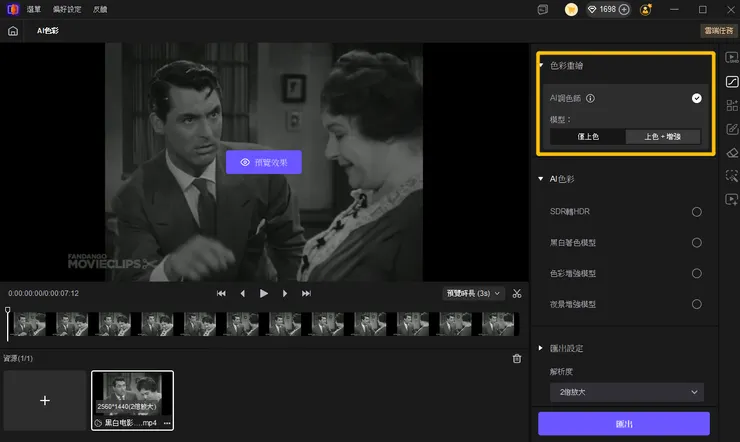Click the 解析度 label
740x442 pixels.
[561, 372]
